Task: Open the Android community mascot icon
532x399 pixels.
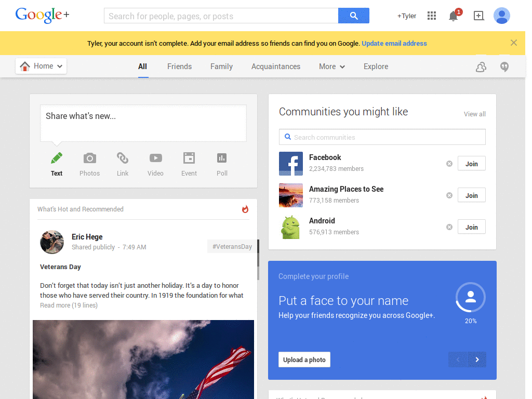Action: (291, 227)
